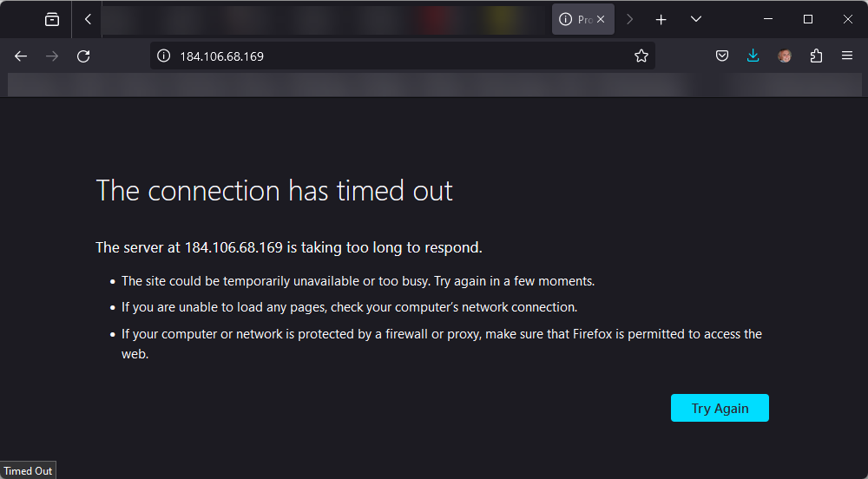Image resolution: width=868 pixels, height=479 pixels.
Task: Click the site information icon
Action: click(x=162, y=56)
